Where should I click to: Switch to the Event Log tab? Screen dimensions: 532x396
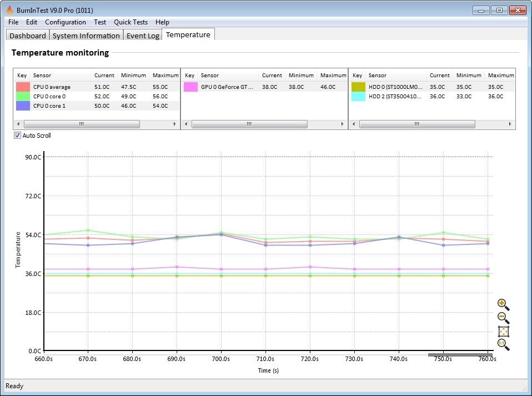[143, 36]
